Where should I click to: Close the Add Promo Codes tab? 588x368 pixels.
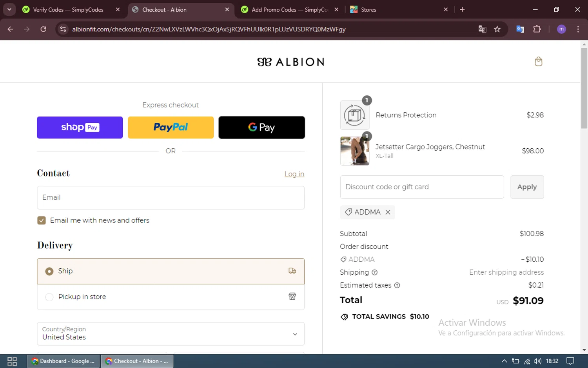[x=336, y=9]
